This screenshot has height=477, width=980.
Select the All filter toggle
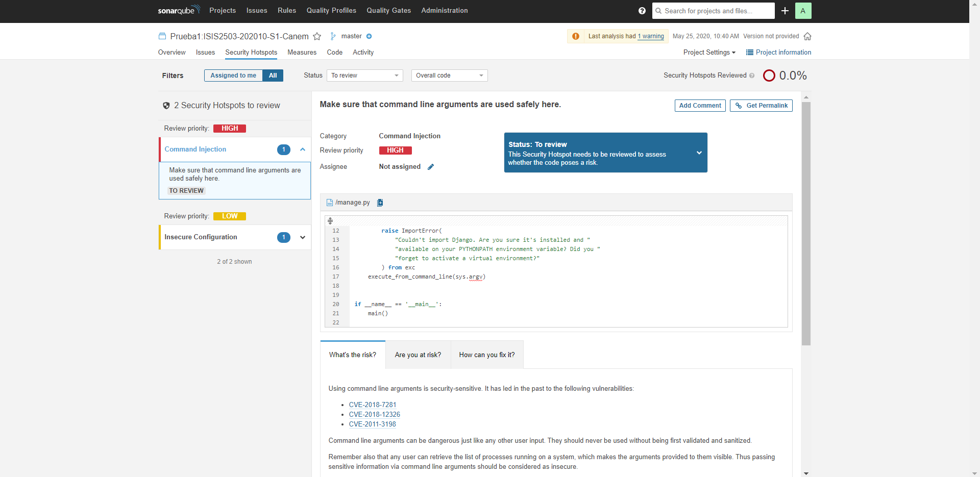tap(273, 76)
